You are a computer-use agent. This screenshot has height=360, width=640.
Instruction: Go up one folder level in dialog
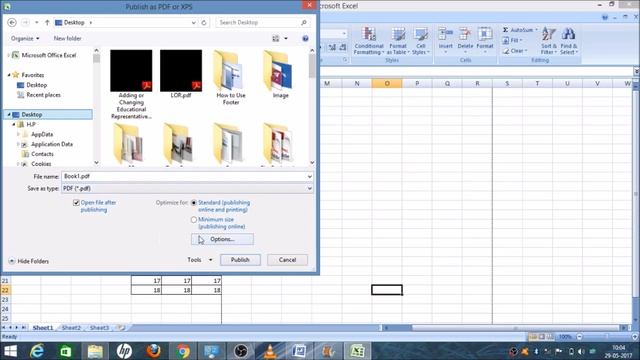47,22
